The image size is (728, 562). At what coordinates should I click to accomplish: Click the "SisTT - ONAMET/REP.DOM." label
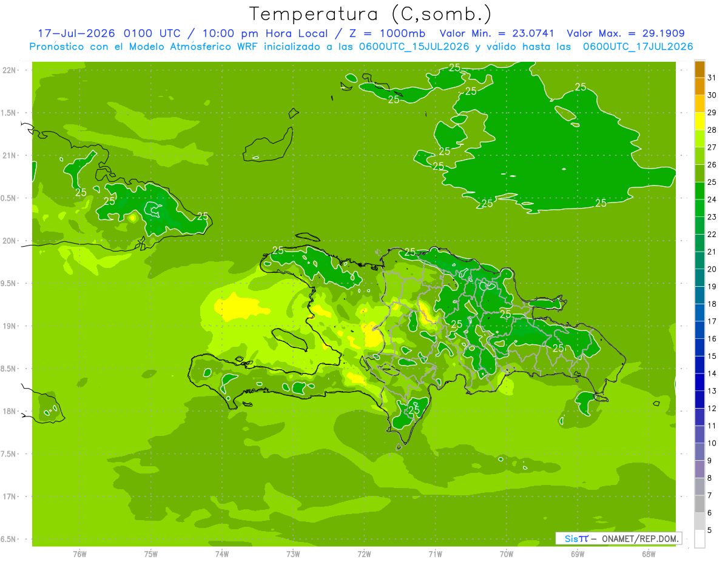pos(618,538)
